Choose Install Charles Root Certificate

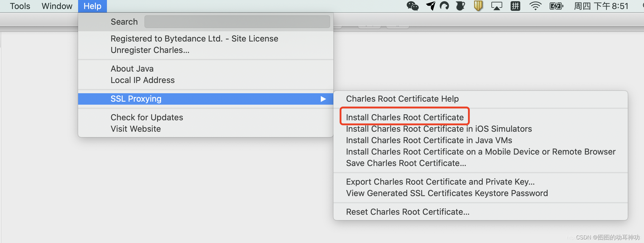tap(481, 117)
